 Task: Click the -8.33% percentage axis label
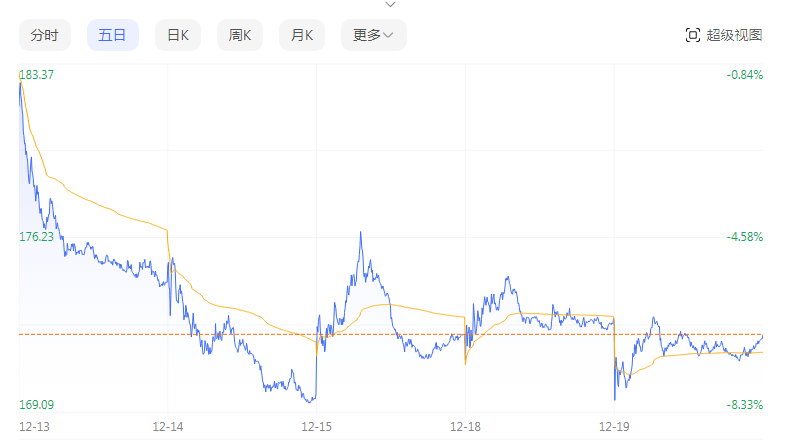point(745,405)
